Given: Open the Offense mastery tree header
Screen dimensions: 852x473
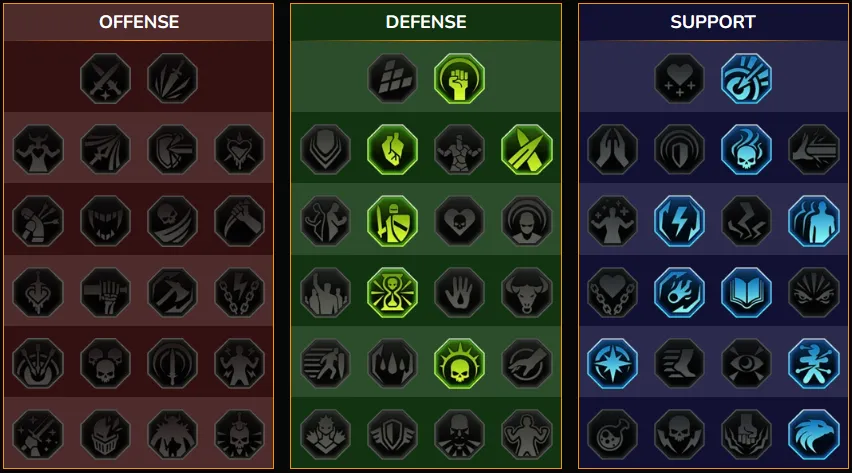Looking at the screenshot, I should click(x=139, y=22).
